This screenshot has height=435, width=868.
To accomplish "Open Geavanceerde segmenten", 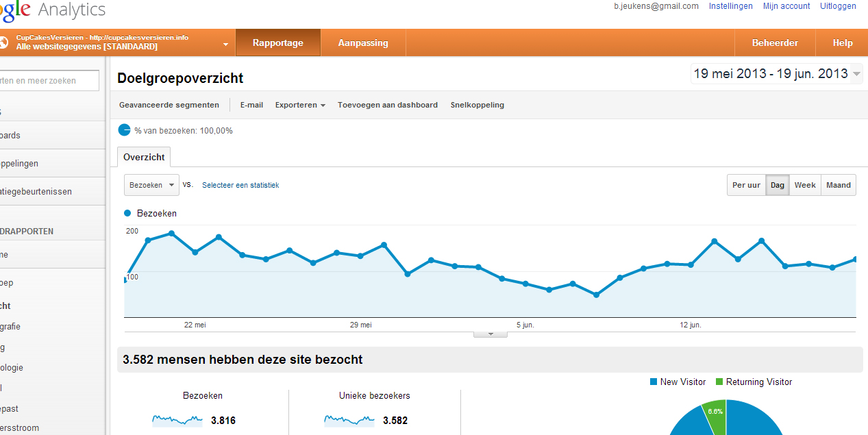I will [169, 105].
